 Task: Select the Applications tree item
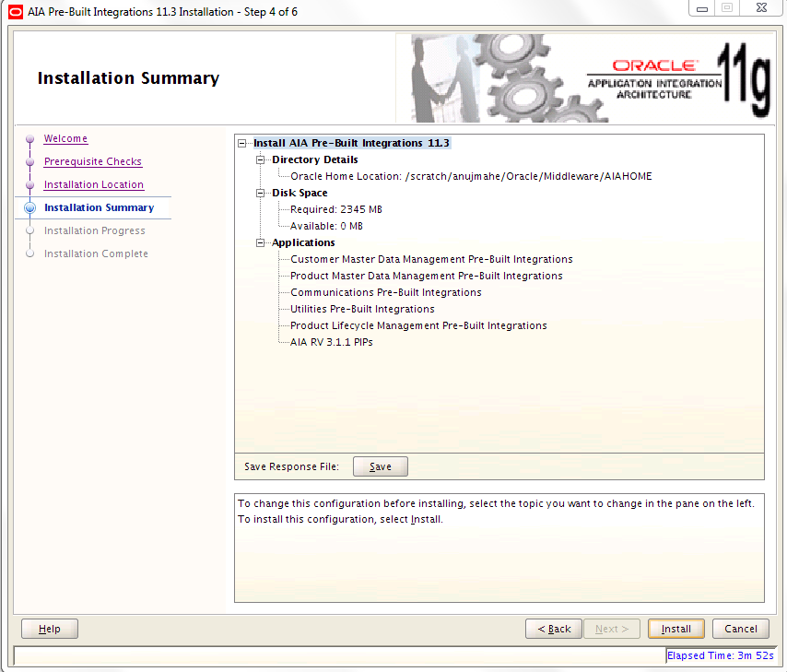pyautogui.click(x=303, y=242)
